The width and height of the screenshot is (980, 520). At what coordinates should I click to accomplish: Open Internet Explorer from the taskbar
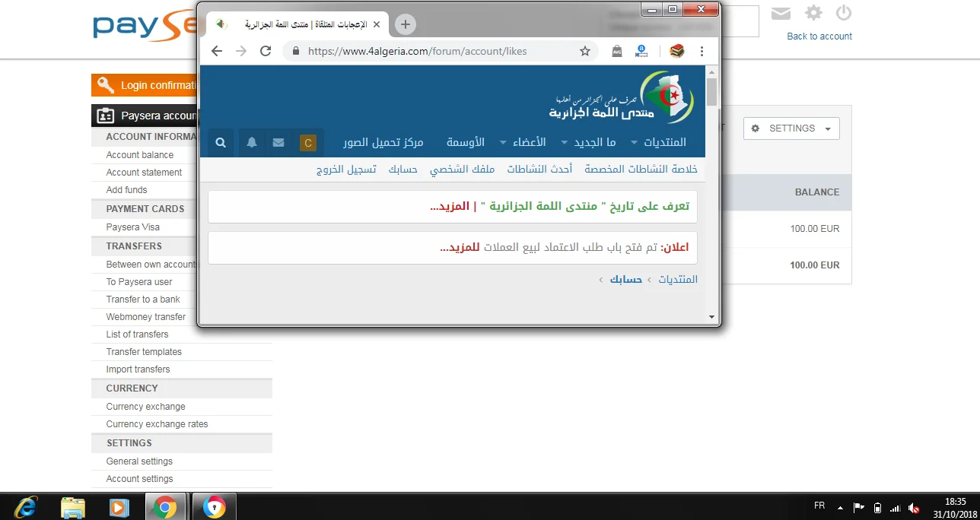26,506
